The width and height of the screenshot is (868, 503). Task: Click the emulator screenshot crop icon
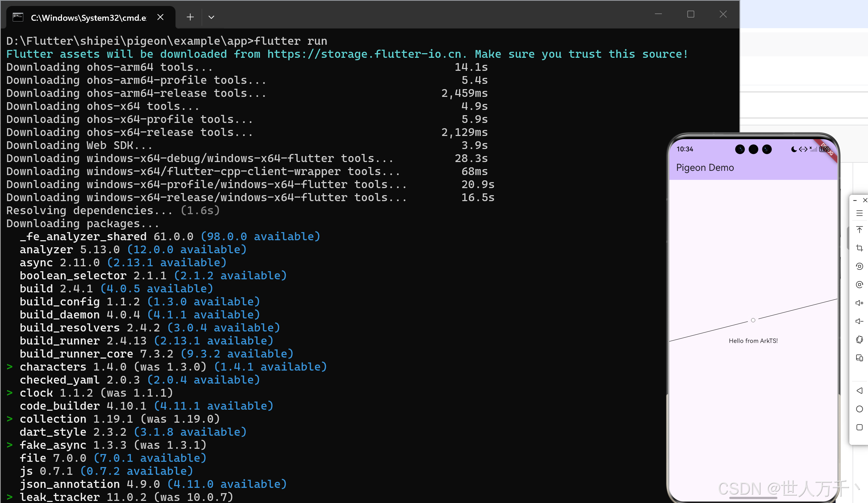coord(860,248)
